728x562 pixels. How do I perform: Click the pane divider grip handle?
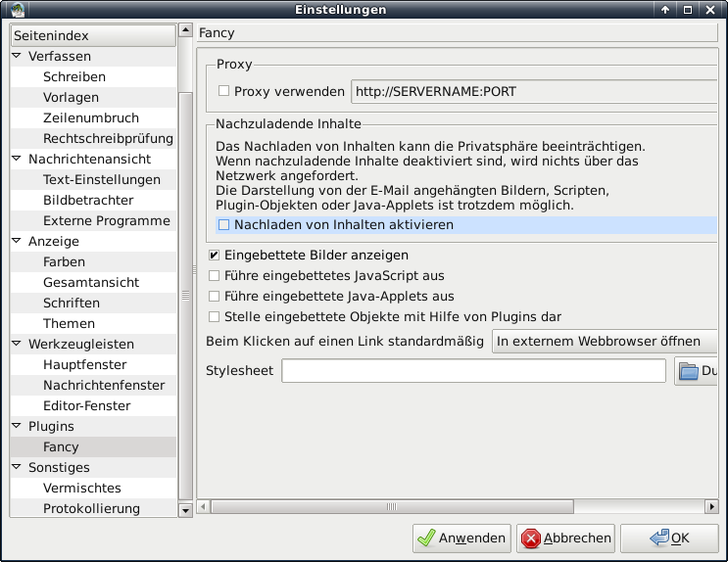[186, 295]
